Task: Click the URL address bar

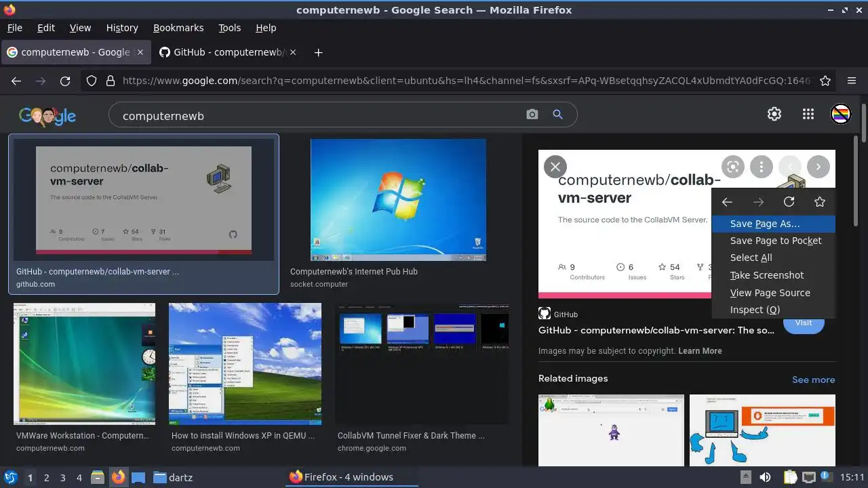Action: [467, 81]
